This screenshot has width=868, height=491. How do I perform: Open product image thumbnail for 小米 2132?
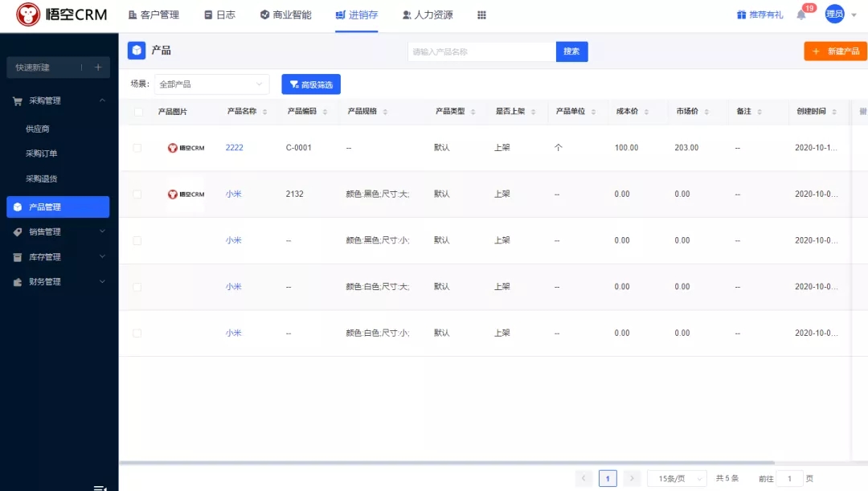click(x=186, y=194)
